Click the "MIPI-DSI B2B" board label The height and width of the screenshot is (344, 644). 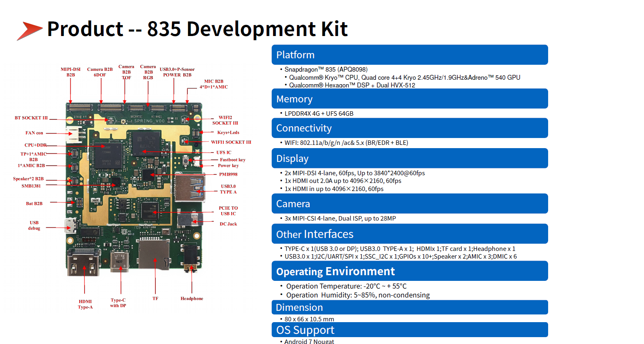point(71,72)
